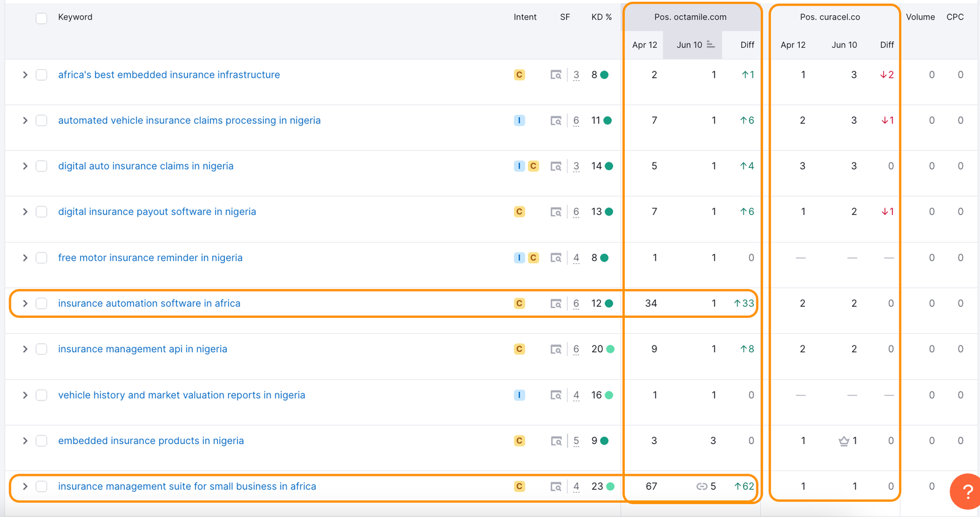Expand the automated vehicle insurance claims processing row
Viewport: 980px width, 517px height.
(25, 121)
